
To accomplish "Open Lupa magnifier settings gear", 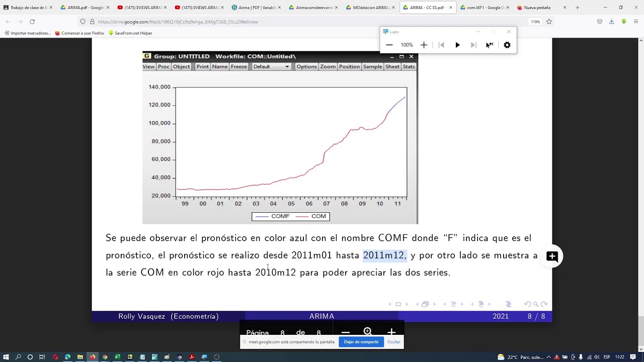I will 507,45.
